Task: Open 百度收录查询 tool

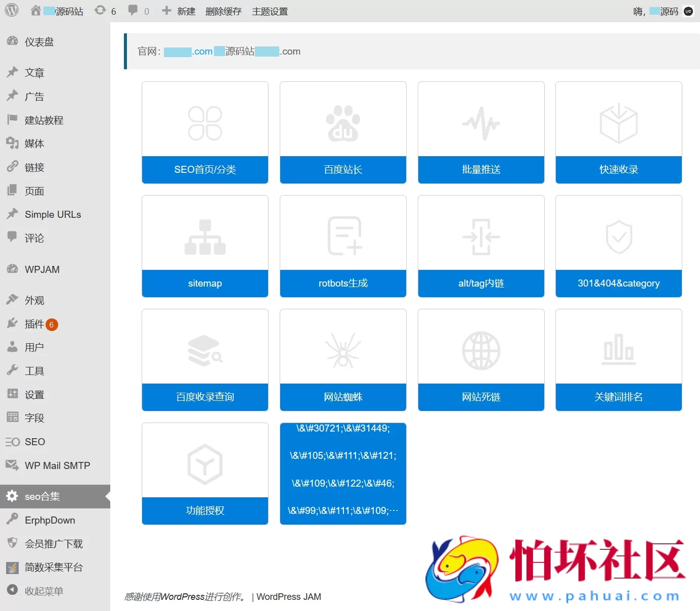Action: coord(205,397)
